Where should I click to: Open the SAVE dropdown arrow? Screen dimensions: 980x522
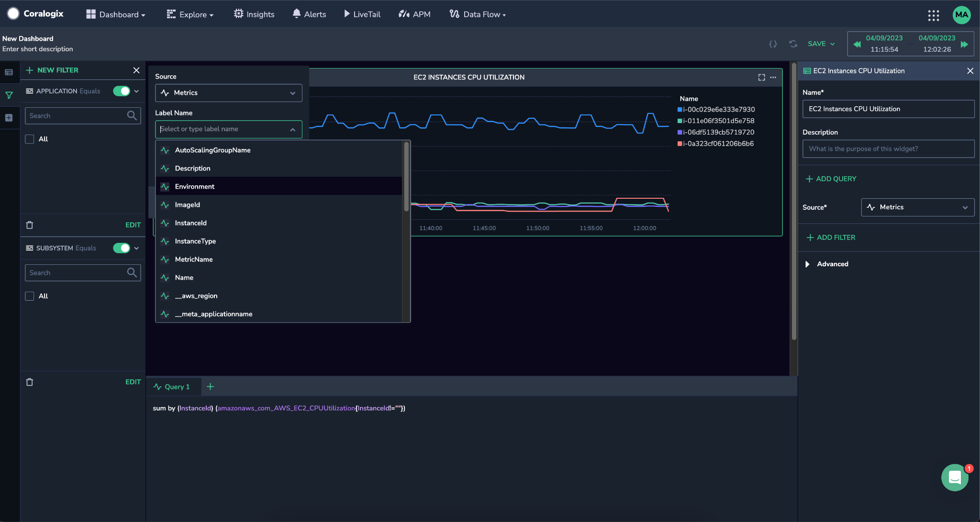pyautogui.click(x=833, y=44)
